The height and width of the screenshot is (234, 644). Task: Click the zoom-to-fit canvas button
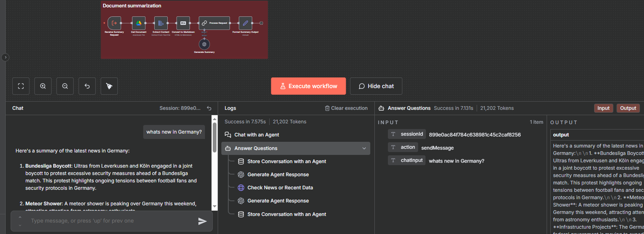(21, 86)
